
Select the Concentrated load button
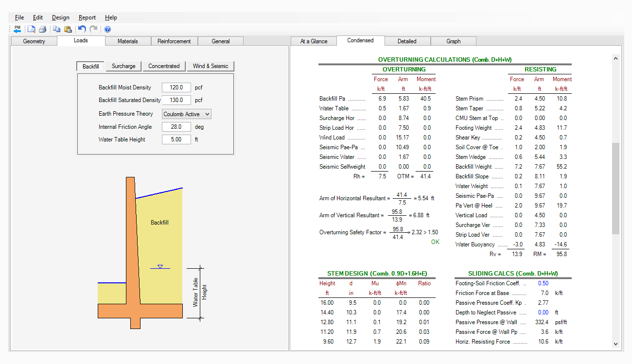tap(164, 66)
